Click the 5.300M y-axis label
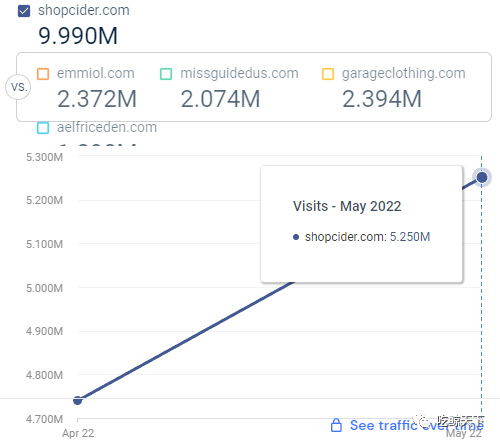 [44, 157]
